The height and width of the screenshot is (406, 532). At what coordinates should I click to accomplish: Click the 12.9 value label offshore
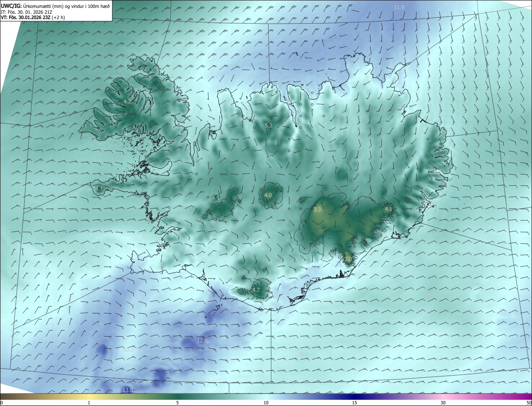202,340
